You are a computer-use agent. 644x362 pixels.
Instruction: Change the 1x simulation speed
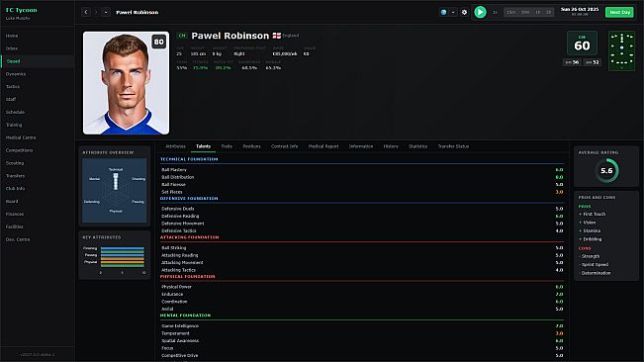(495, 12)
